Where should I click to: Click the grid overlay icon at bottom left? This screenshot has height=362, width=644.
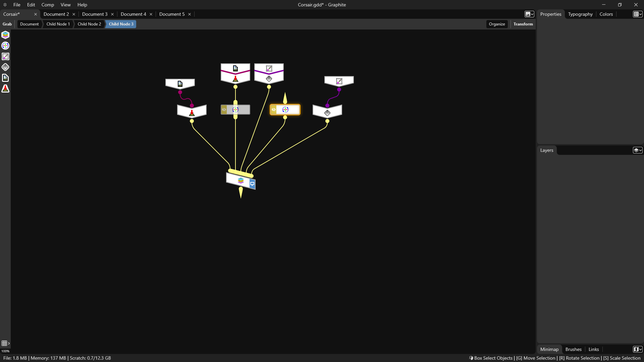tap(4, 343)
